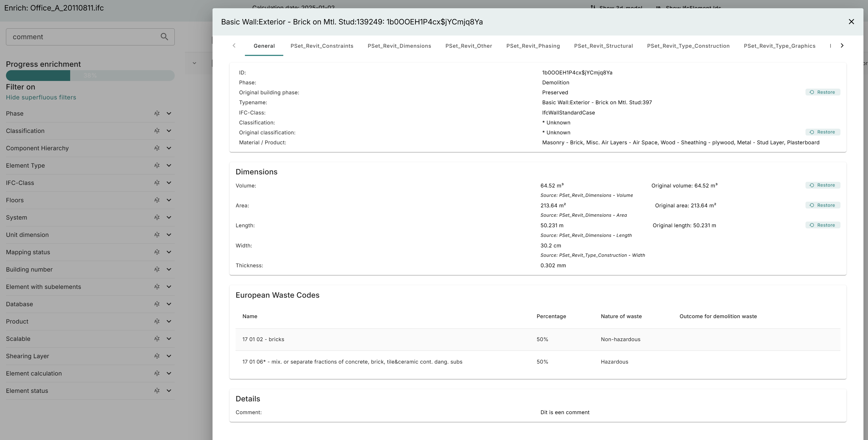Sort Floors filter A-Z
The width and height of the screenshot is (868, 440).
click(x=157, y=200)
